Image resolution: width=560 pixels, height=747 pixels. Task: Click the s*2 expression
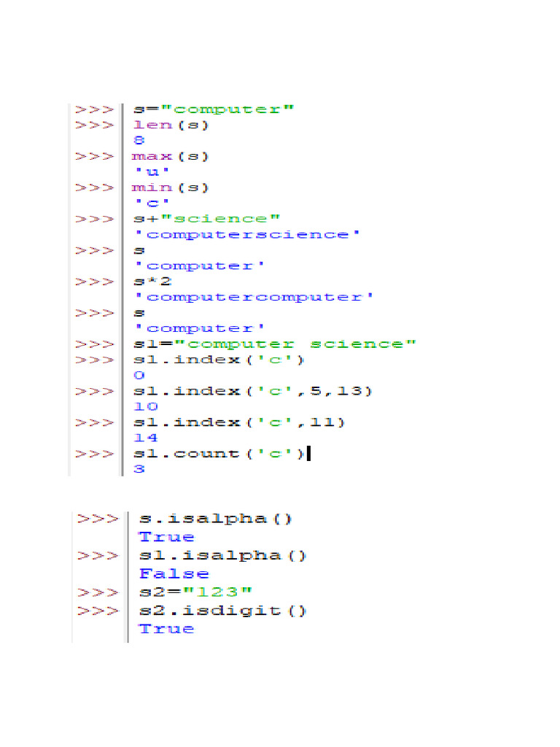[x=152, y=282]
